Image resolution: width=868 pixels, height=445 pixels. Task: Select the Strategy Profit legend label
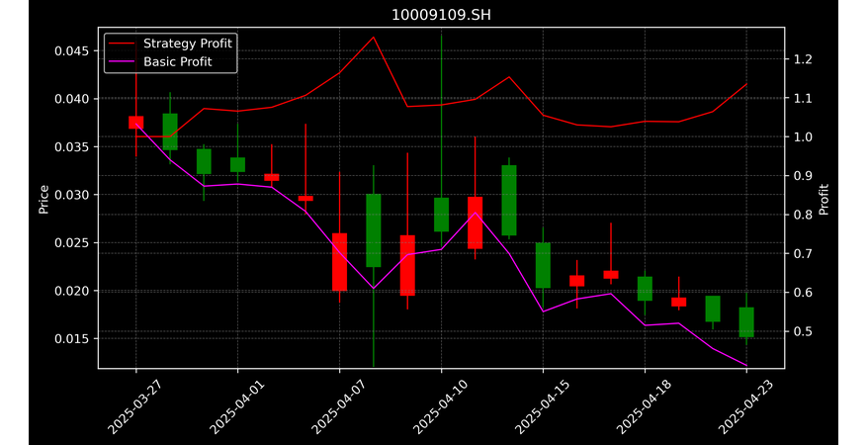tap(188, 44)
